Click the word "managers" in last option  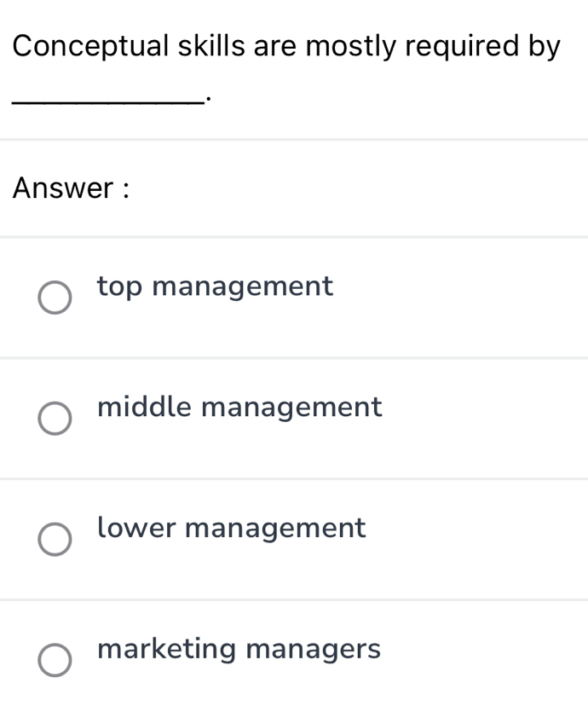click(314, 649)
